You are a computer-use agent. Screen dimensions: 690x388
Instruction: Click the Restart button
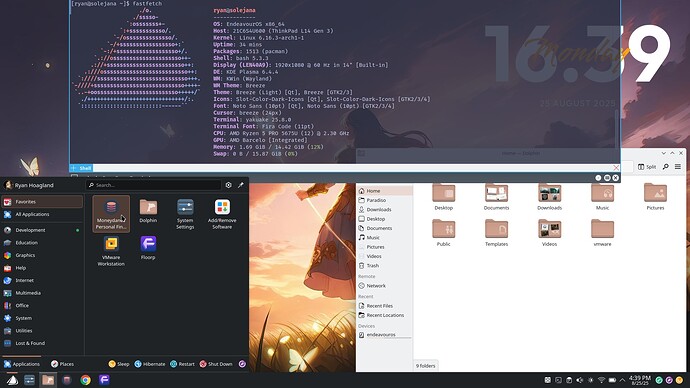coord(182,364)
